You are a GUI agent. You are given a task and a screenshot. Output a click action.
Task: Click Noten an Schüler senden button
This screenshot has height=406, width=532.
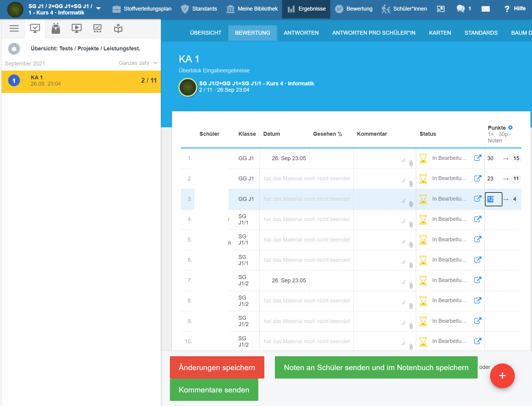(376, 367)
